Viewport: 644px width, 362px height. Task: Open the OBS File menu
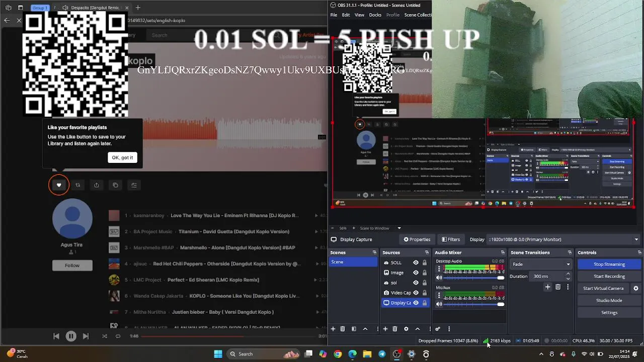pyautogui.click(x=334, y=15)
